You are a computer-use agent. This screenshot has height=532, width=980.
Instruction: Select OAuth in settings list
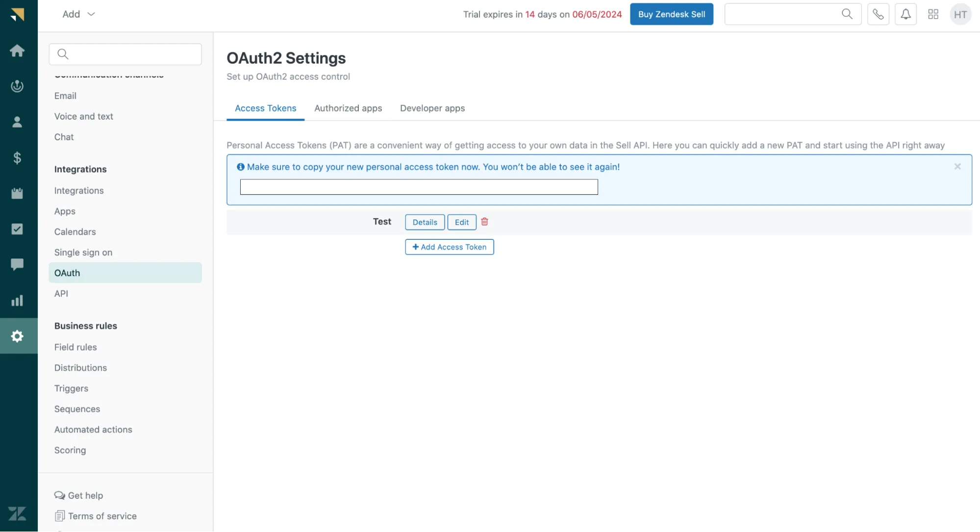tap(126, 273)
